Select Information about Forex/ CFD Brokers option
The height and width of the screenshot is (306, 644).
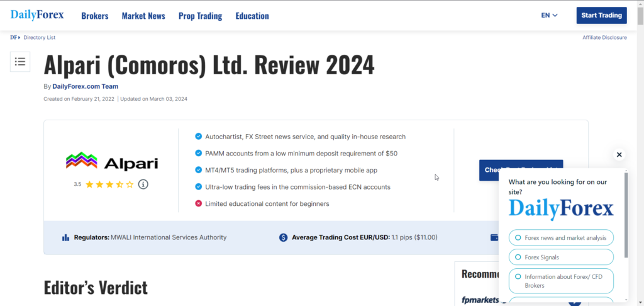[x=561, y=281]
